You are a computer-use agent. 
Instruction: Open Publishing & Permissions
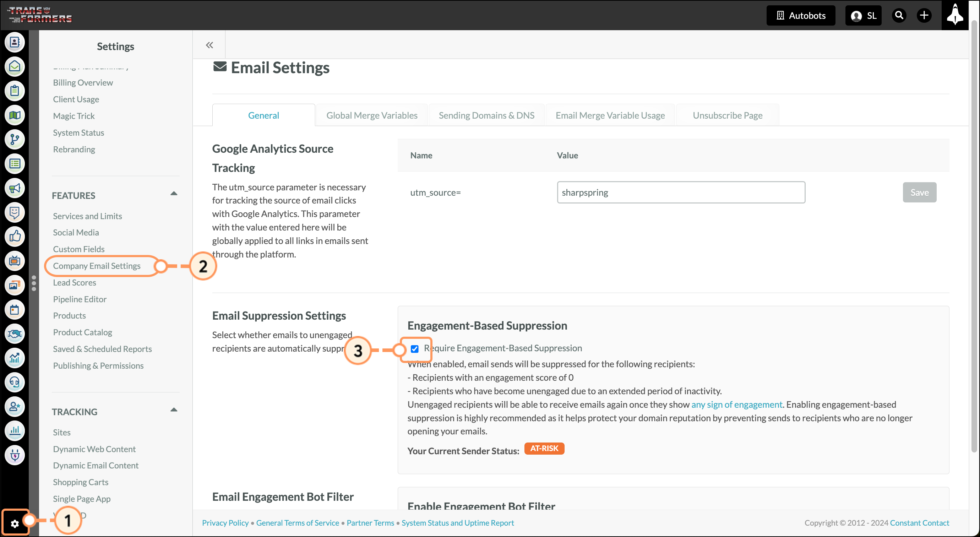[x=98, y=366]
